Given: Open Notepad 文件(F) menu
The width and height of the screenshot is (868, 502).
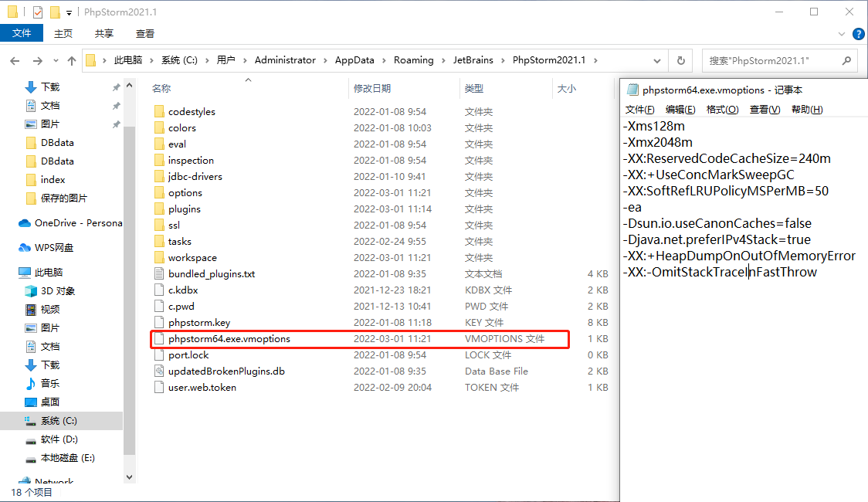Looking at the screenshot, I should [x=639, y=110].
